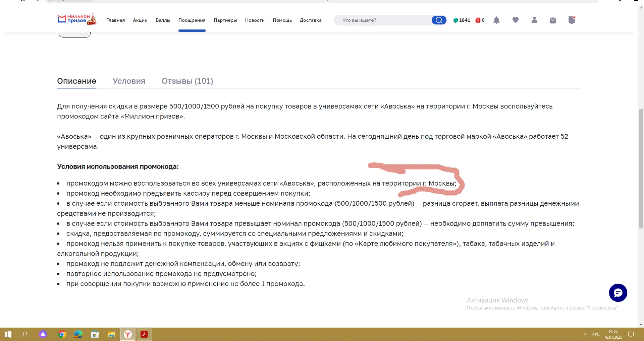Switch to the Условия tab

(129, 81)
